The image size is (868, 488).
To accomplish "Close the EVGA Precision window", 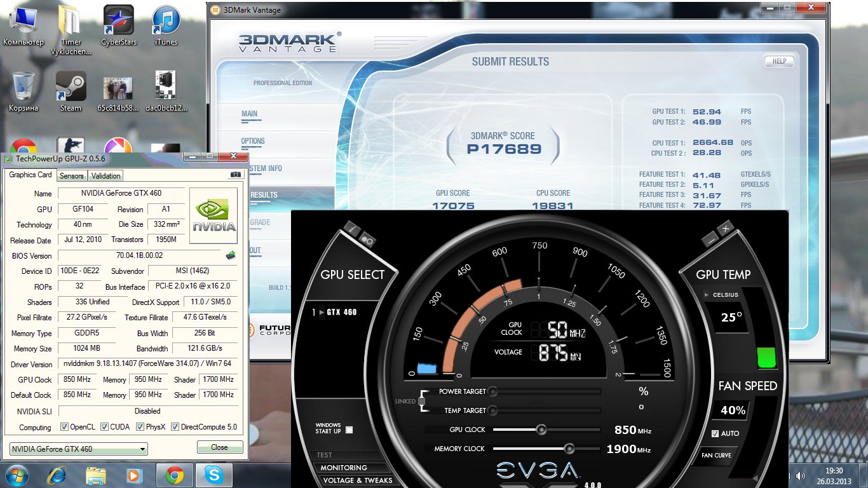I will 727,227.
